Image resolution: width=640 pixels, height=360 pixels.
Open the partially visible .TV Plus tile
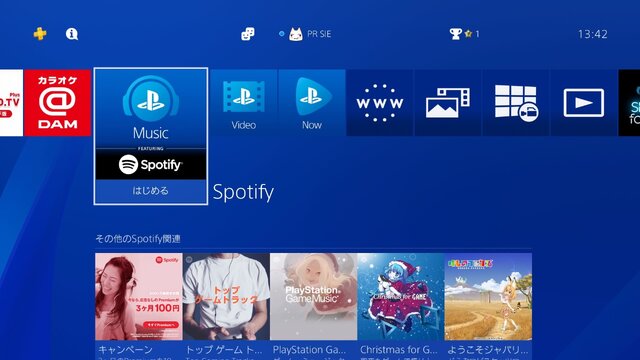tap(11, 102)
